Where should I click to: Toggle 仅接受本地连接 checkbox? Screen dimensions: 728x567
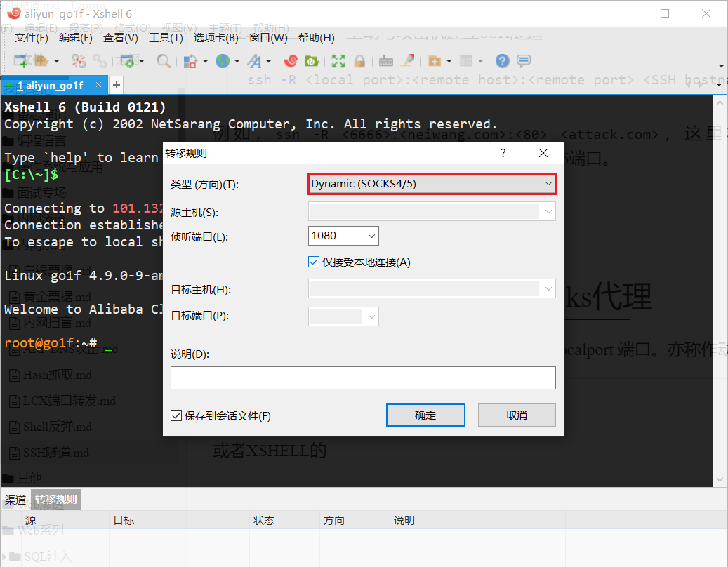pos(314,262)
